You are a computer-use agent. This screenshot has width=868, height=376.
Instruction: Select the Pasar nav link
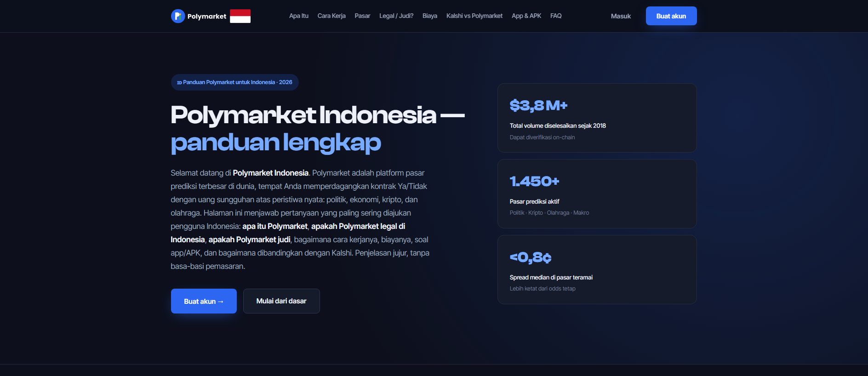[x=362, y=16]
